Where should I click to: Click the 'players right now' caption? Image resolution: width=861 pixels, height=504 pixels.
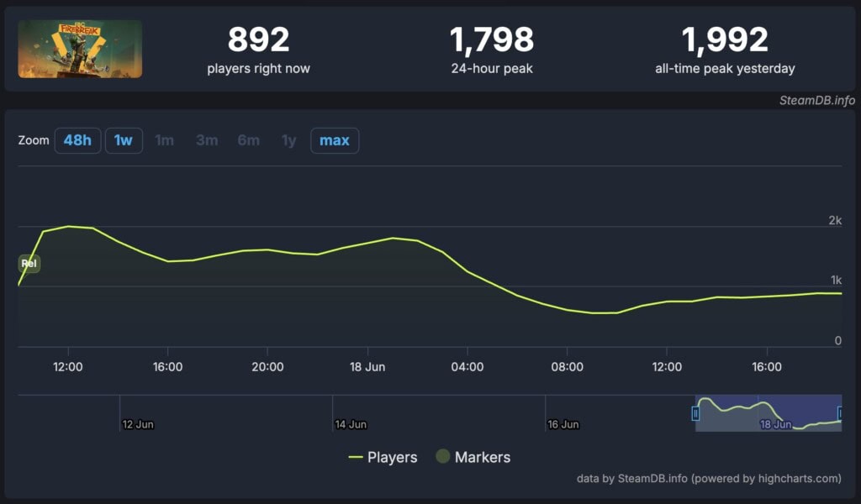[259, 69]
